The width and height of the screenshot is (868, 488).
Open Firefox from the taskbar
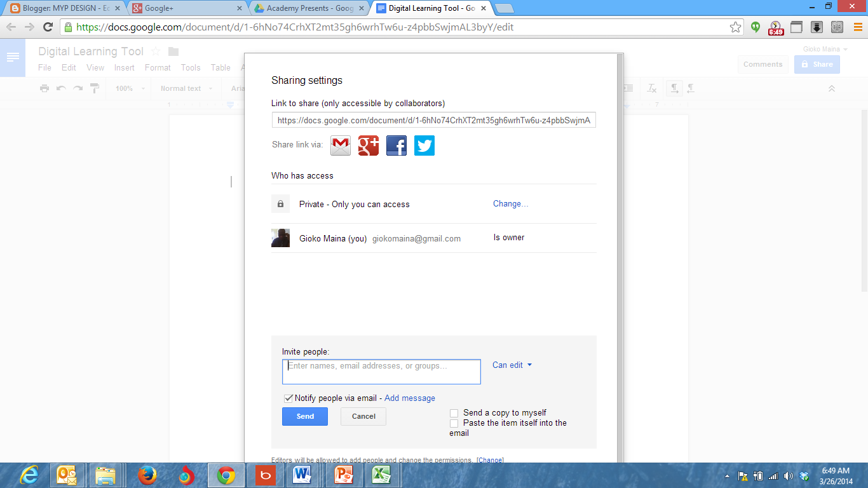[x=147, y=475]
